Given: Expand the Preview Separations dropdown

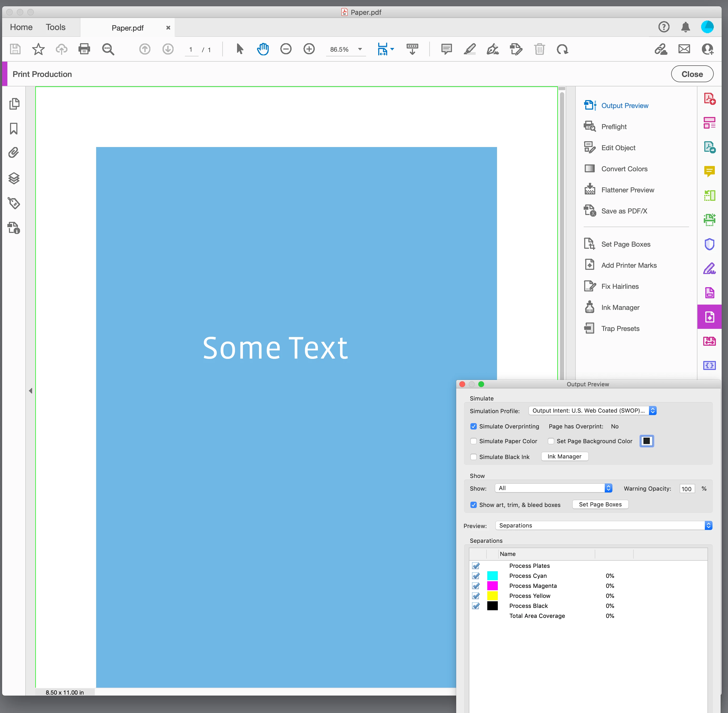Looking at the screenshot, I should pos(603,525).
